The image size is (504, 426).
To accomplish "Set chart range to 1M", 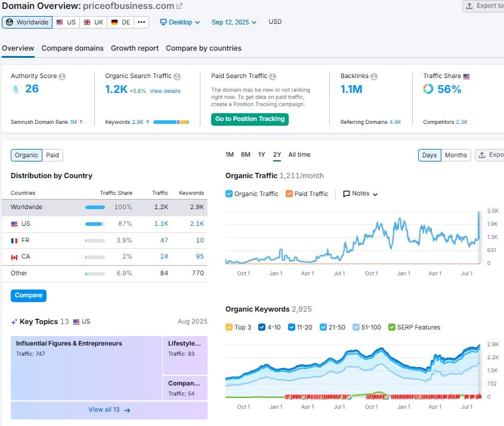I will [x=230, y=155].
